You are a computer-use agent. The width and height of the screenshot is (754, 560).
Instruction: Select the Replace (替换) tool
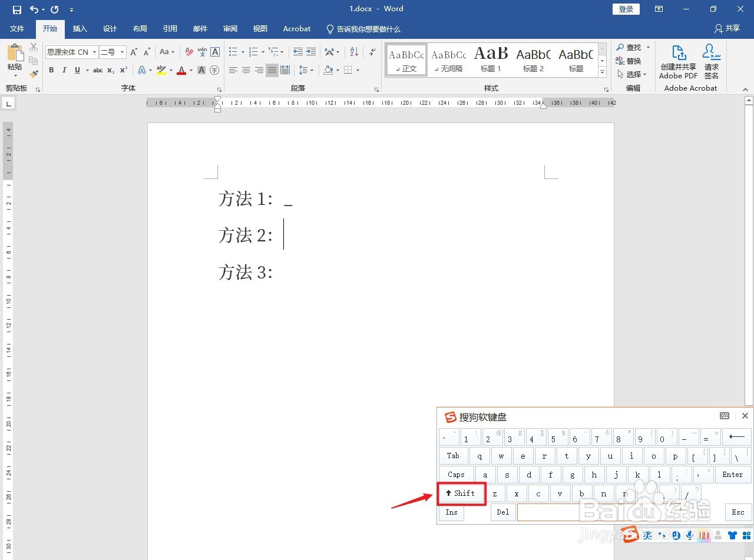coord(633,61)
